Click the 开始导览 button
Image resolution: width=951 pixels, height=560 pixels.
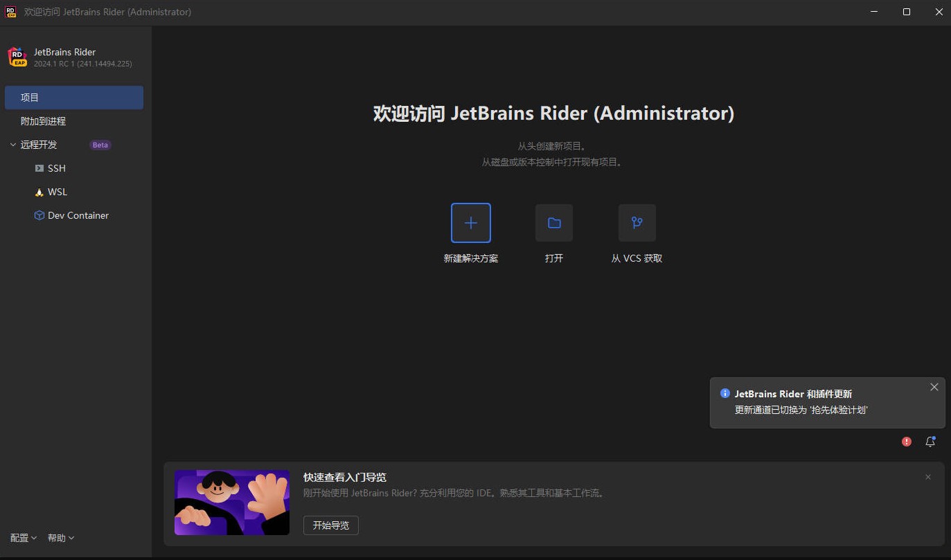[330, 525]
